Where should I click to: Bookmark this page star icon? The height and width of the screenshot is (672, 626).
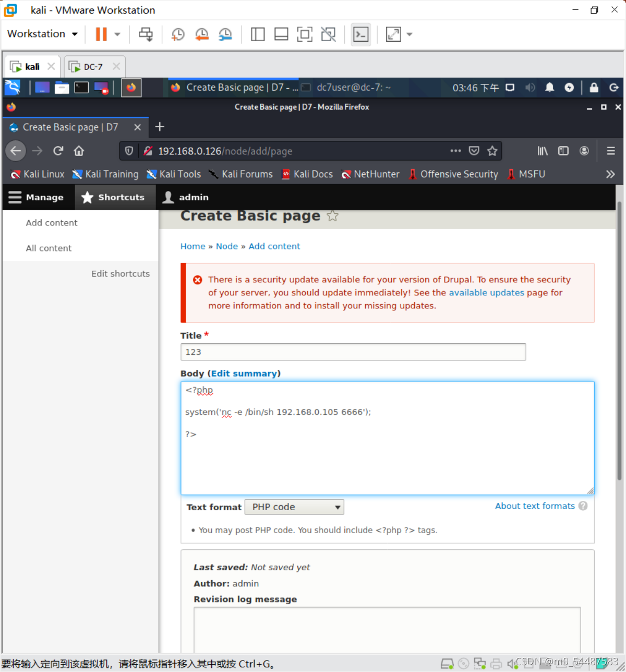coord(492,151)
